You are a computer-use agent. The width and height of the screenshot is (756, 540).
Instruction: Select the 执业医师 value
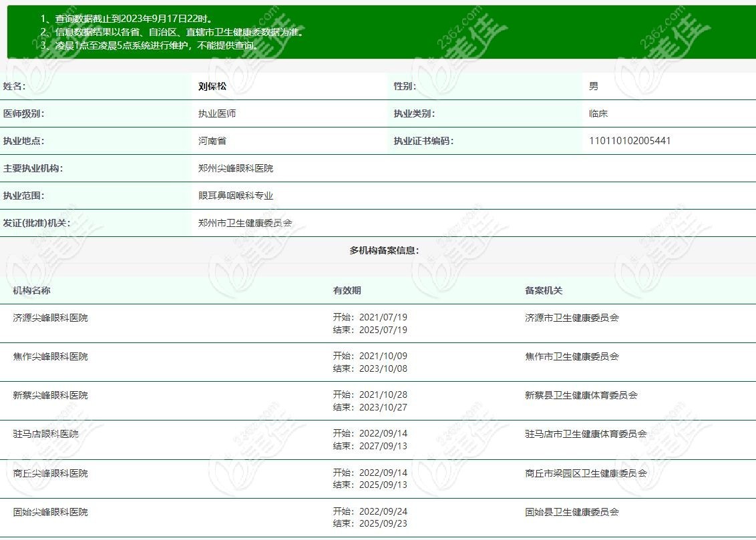tap(217, 113)
